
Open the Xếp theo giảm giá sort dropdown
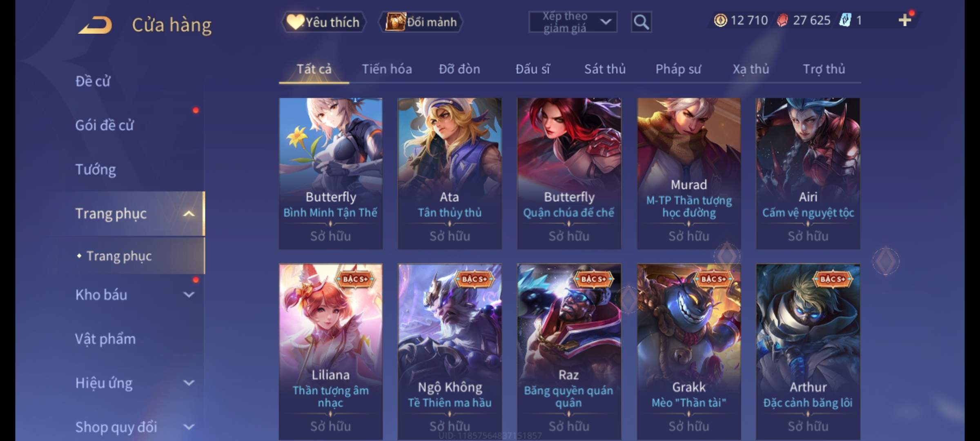572,22
